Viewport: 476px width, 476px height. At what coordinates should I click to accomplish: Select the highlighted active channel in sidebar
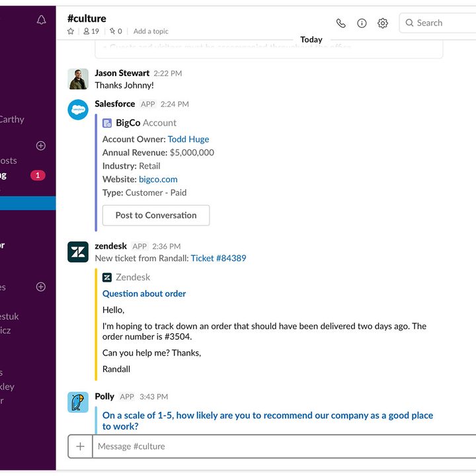click(28, 203)
